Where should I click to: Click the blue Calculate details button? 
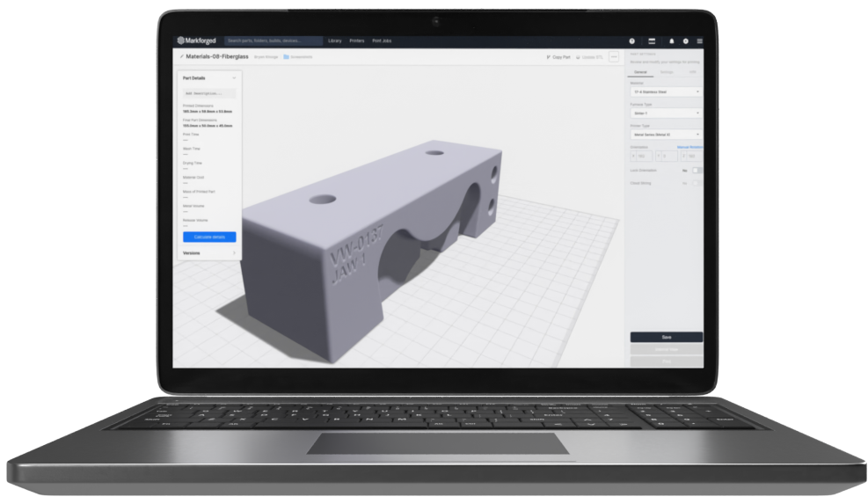(209, 237)
